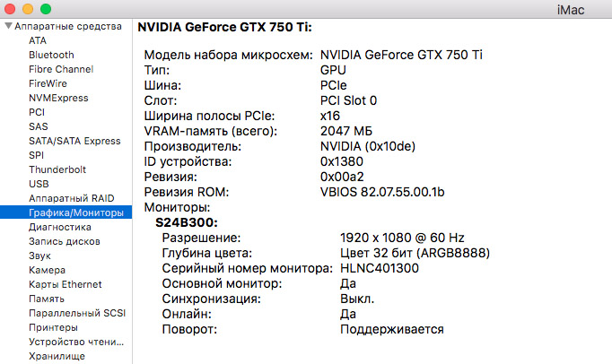Select SATA/SATA Express entry
This screenshot has height=364, width=612.
pyautogui.click(x=74, y=141)
